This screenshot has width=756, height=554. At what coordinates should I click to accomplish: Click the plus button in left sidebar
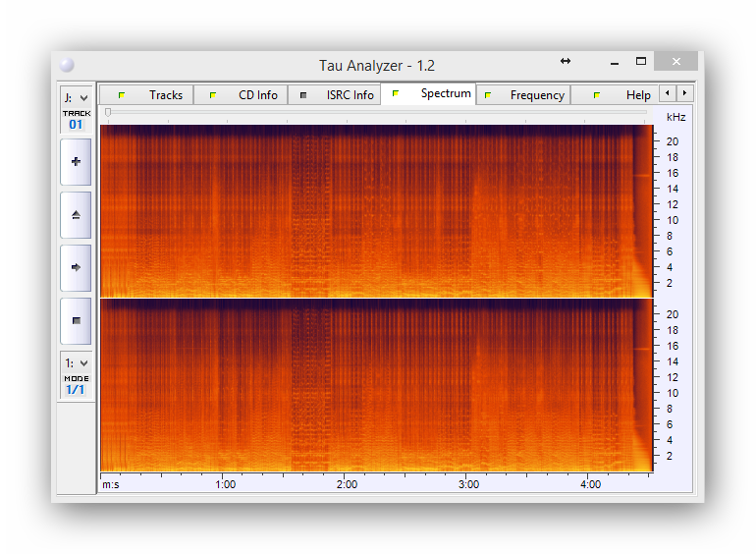pos(76,162)
